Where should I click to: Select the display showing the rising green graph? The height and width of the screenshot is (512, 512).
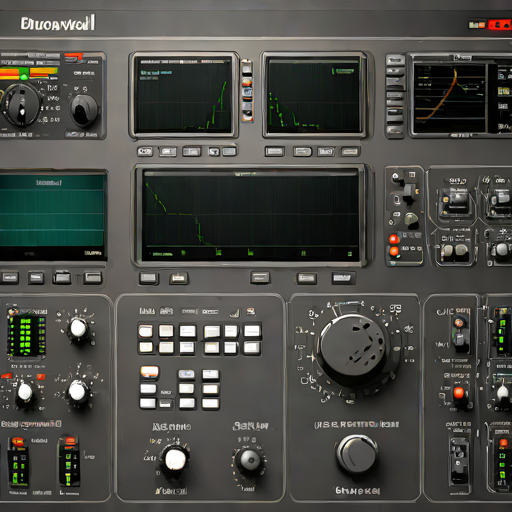point(183,94)
